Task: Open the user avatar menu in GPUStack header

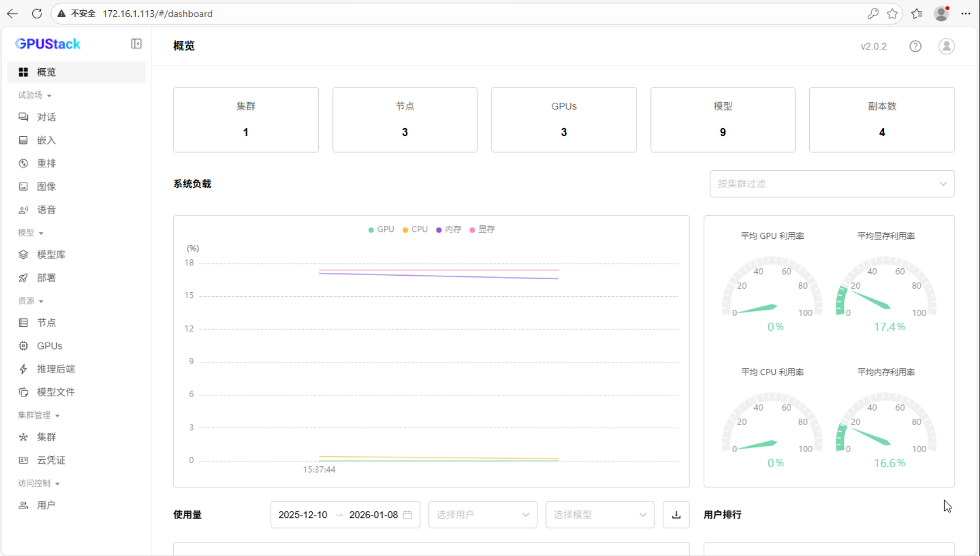Action: (x=947, y=47)
